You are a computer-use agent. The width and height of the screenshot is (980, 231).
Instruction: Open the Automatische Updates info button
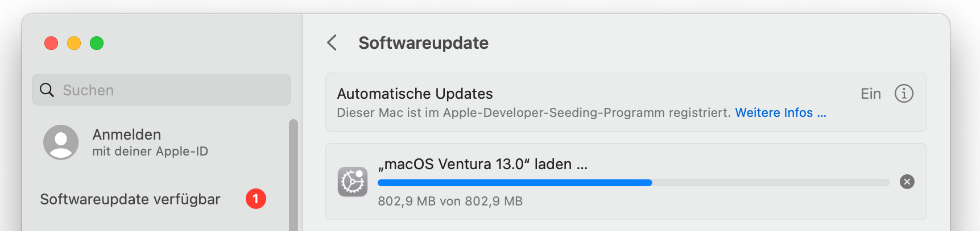[904, 94]
